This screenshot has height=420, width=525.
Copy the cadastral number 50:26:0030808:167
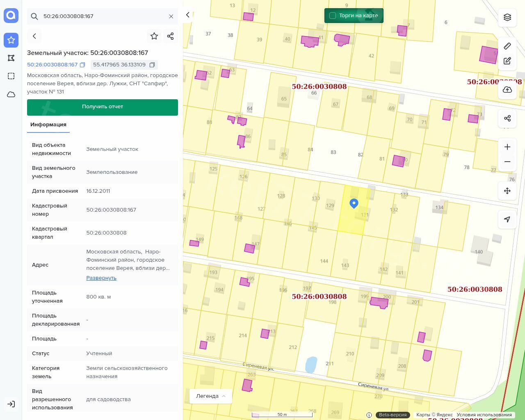click(x=82, y=65)
